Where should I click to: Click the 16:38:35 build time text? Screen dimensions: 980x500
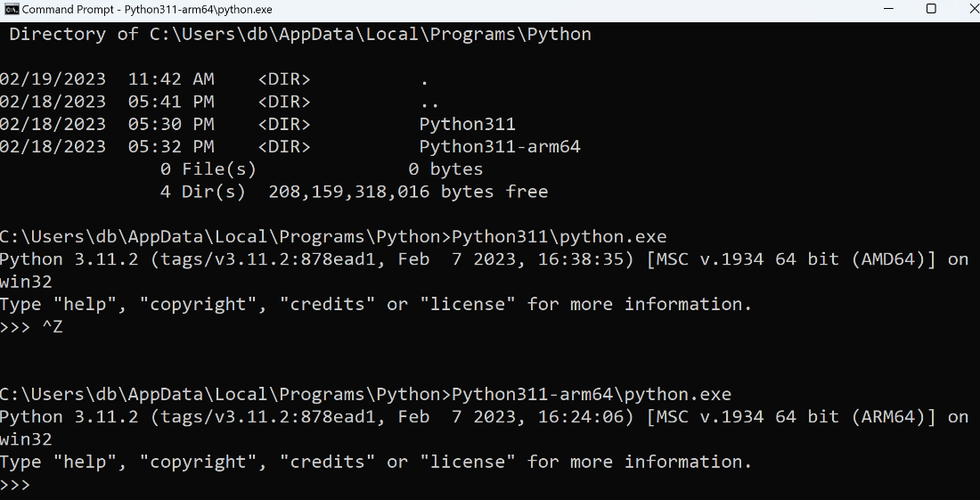[x=591, y=258]
